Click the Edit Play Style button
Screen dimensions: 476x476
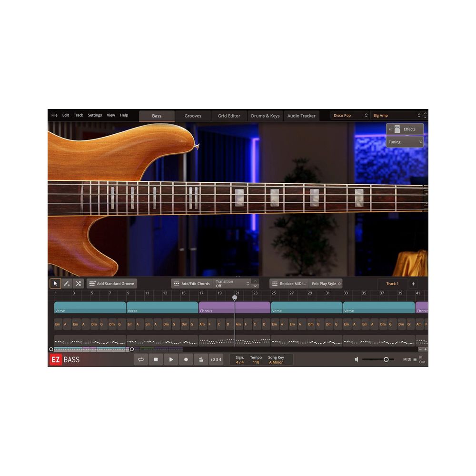[x=324, y=283]
